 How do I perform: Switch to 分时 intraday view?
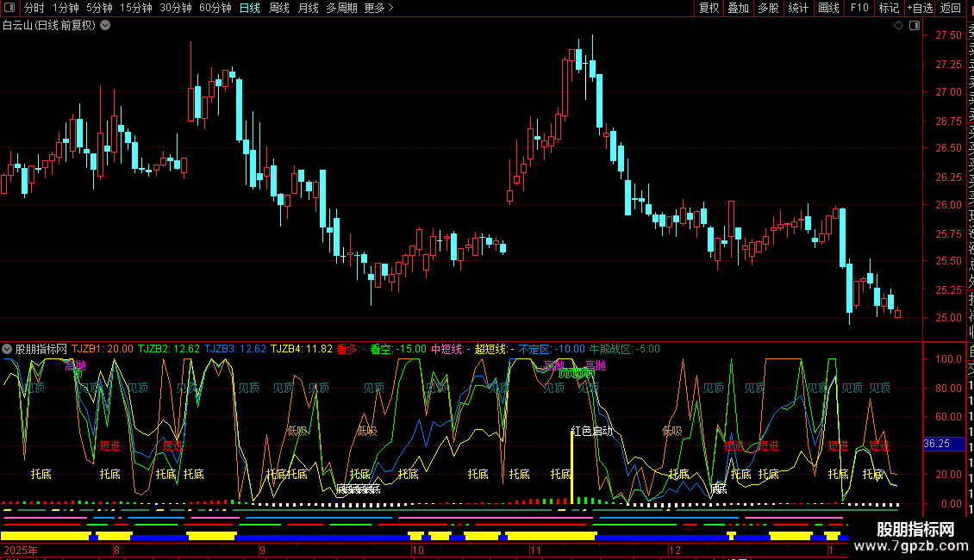point(34,8)
